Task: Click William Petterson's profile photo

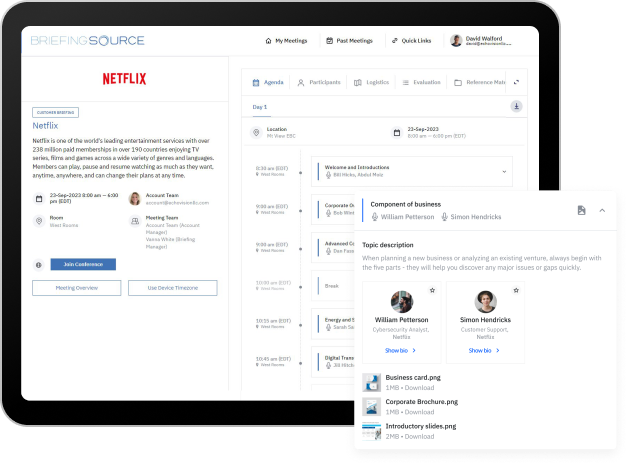Action: tap(402, 302)
